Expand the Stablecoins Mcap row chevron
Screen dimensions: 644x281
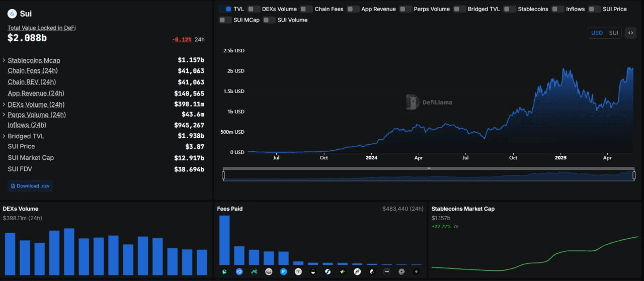tap(4, 60)
